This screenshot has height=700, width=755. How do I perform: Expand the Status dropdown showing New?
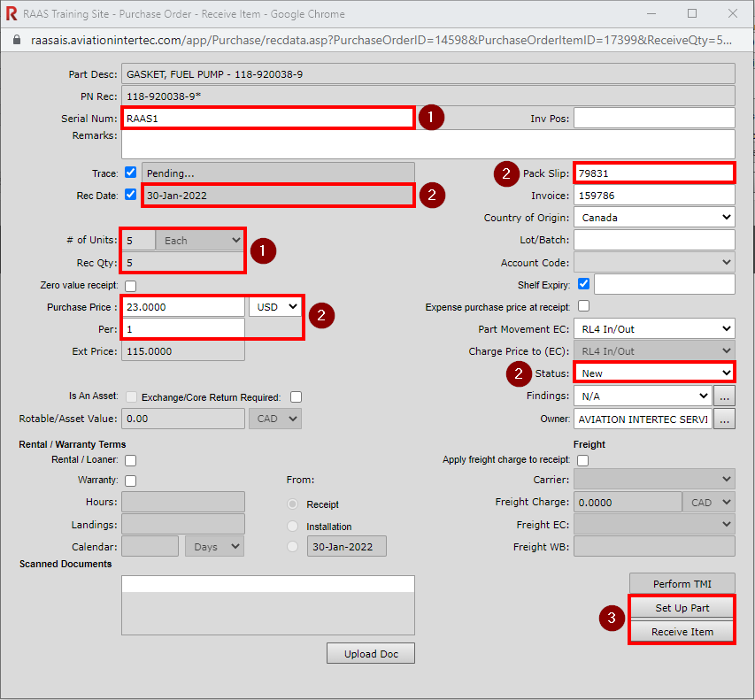tap(654, 373)
